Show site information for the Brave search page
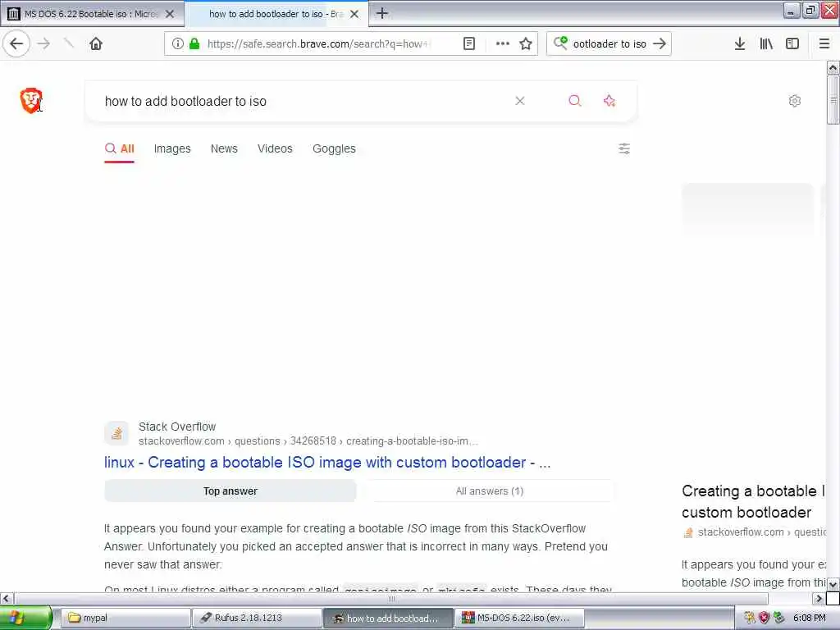The image size is (840, 630). coord(177,44)
